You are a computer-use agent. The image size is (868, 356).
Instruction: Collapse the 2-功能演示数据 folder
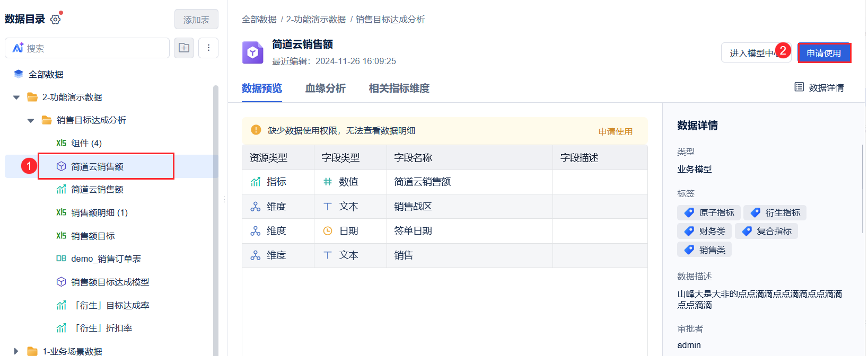point(16,97)
